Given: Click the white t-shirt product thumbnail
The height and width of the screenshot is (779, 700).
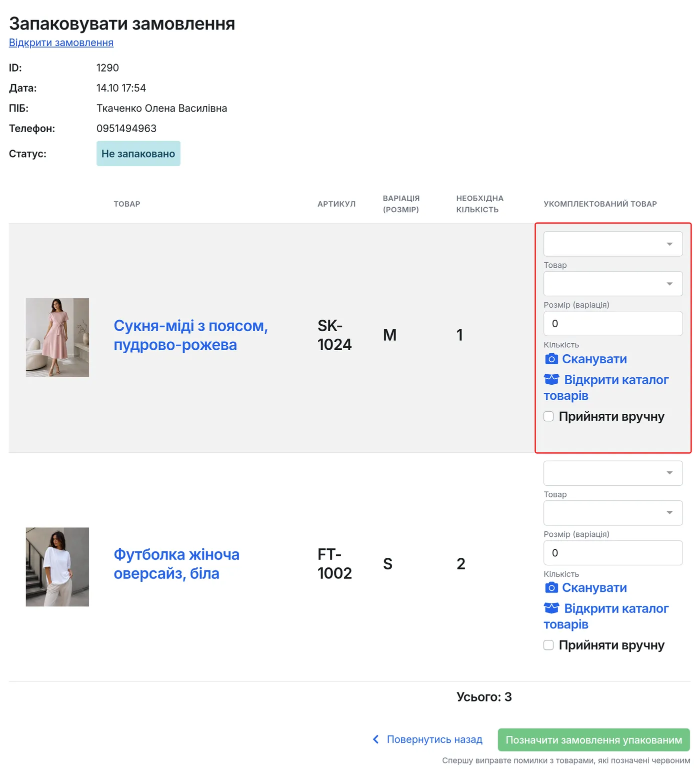Looking at the screenshot, I should click(x=57, y=567).
